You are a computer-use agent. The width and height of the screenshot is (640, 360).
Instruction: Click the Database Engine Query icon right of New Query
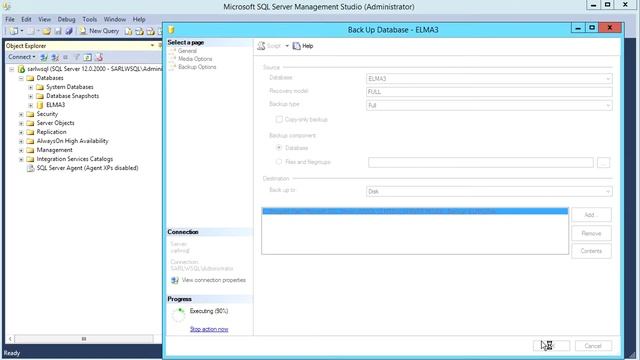pos(129,31)
